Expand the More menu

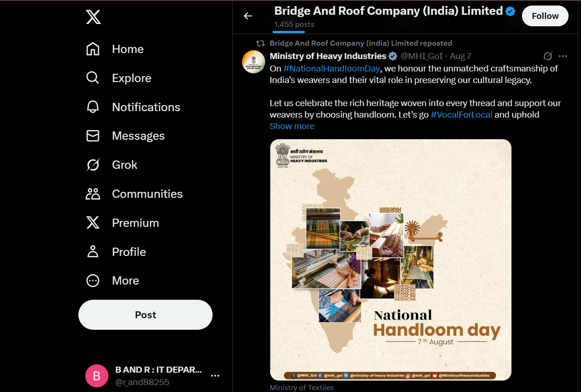113,280
